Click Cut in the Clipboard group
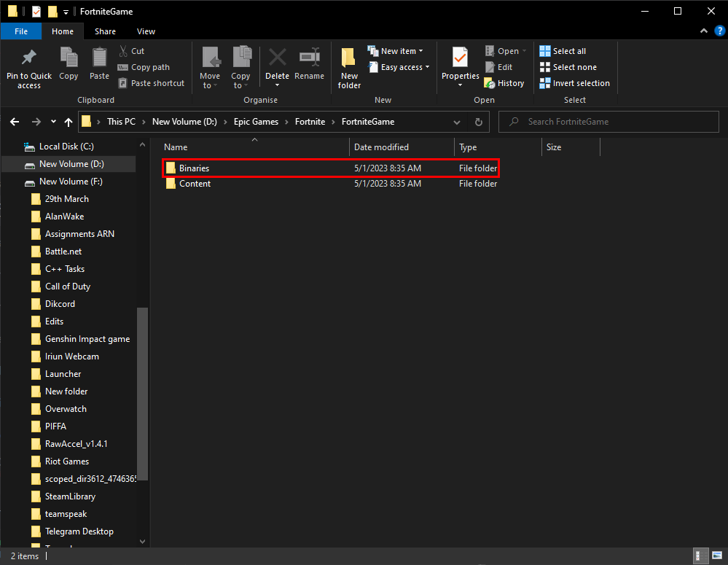The height and width of the screenshot is (565, 728). pos(131,51)
